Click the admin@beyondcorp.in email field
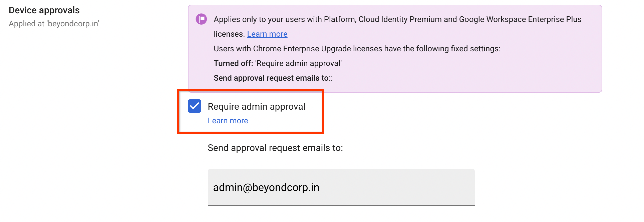Image resolution: width=644 pixels, height=222 pixels. (341, 187)
